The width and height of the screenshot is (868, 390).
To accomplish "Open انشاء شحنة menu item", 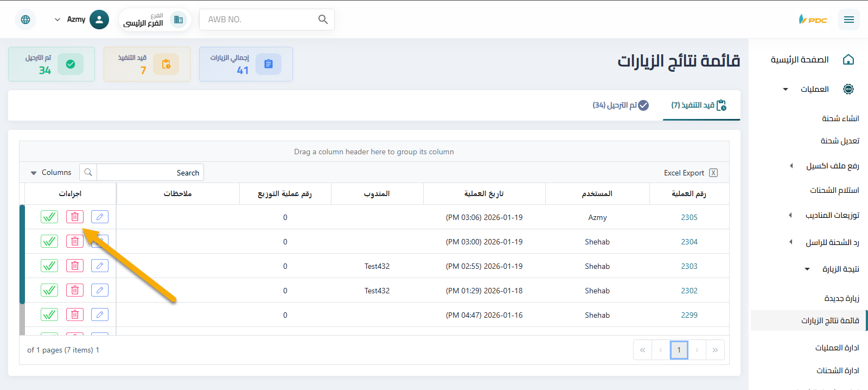I will coord(840,118).
